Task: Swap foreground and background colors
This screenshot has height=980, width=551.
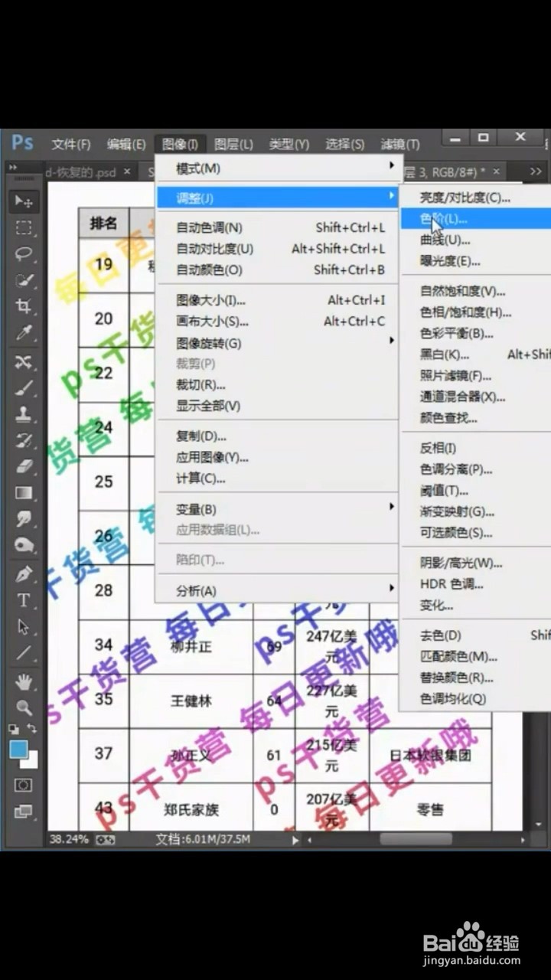Action: point(32,730)
